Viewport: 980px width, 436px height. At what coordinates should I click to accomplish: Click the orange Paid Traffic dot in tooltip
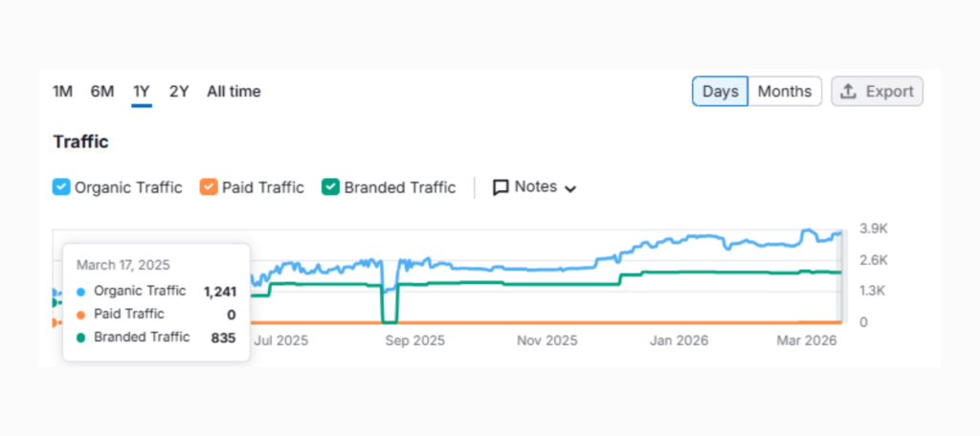point(81,315)
